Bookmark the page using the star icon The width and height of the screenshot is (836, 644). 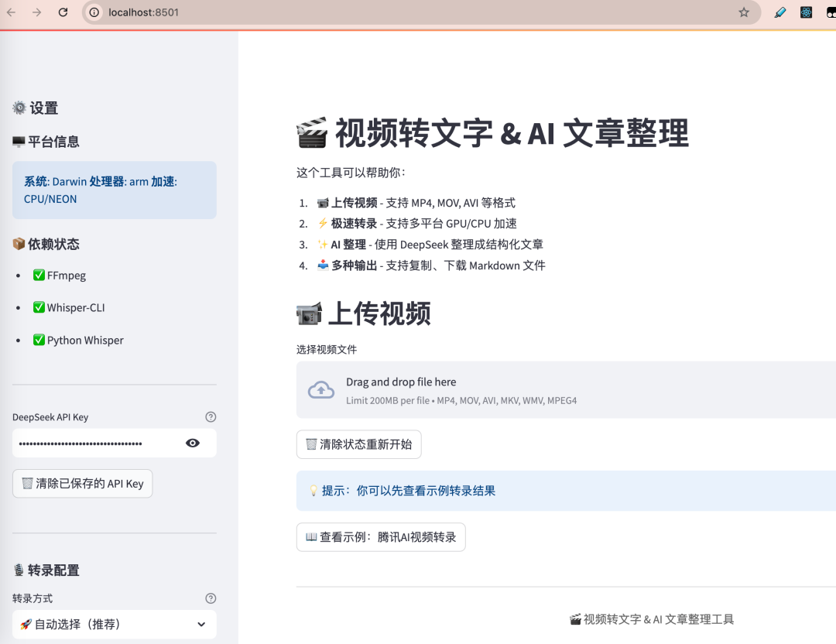(744, 12)
